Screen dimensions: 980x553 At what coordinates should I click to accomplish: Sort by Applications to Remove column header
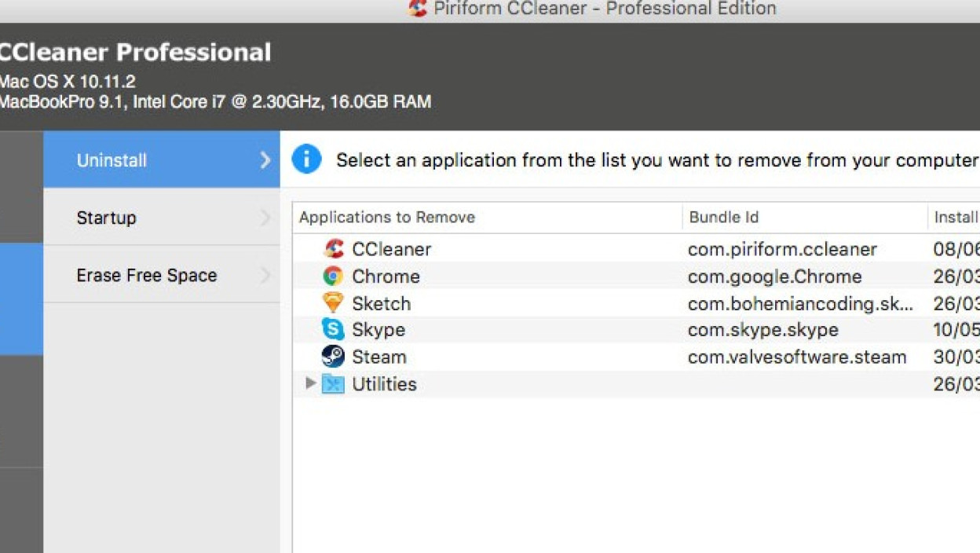488,218
